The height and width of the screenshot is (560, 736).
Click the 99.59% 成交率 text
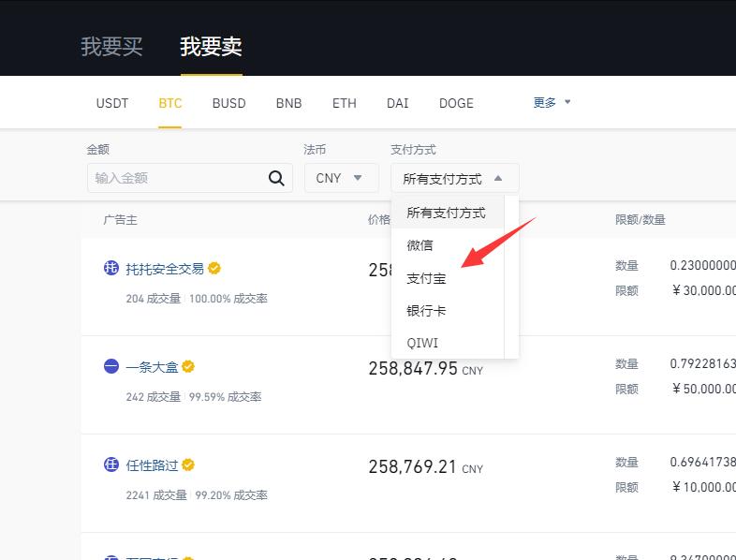pyautogui.click(x=226, y=397)
